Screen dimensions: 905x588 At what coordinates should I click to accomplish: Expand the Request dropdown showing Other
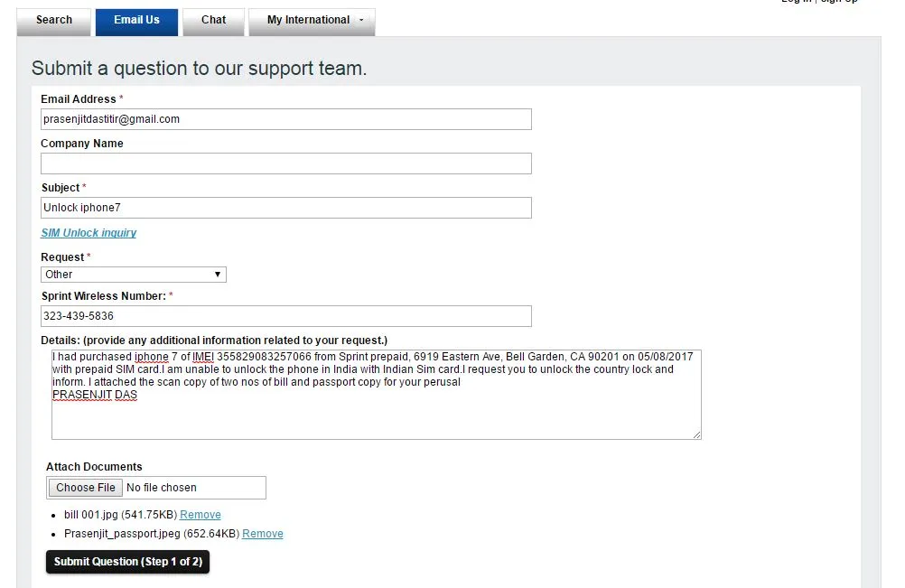point(134,275)
